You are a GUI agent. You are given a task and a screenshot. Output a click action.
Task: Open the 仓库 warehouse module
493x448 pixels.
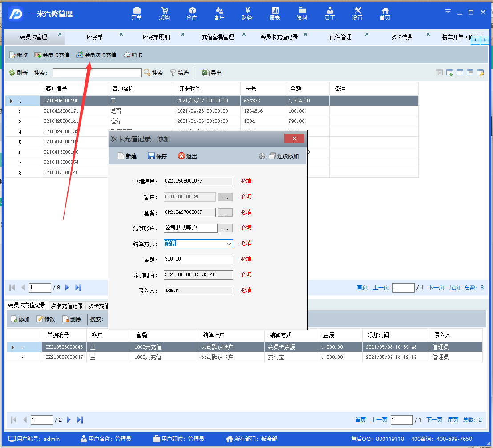click(192, 13)
